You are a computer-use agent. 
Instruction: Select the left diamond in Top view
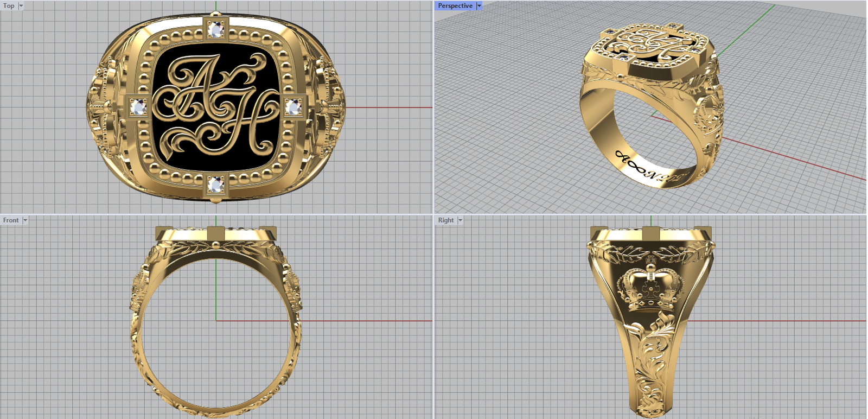coord(138,107)
